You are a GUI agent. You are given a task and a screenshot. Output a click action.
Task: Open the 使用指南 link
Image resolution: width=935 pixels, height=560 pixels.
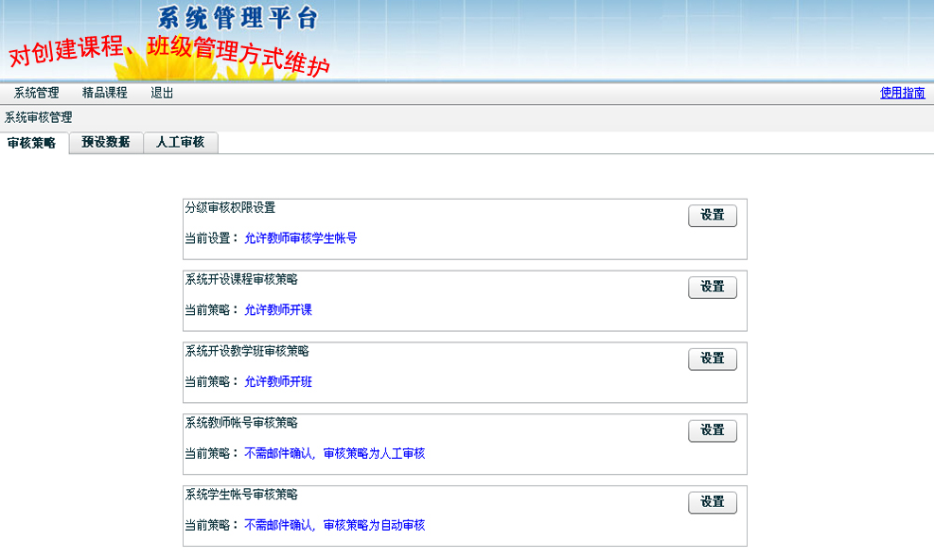coord(902,93)
